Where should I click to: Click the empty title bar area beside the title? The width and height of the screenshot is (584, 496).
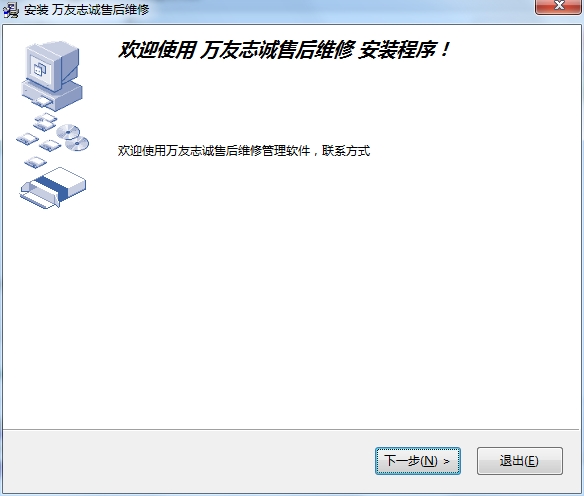click(335, 10)
